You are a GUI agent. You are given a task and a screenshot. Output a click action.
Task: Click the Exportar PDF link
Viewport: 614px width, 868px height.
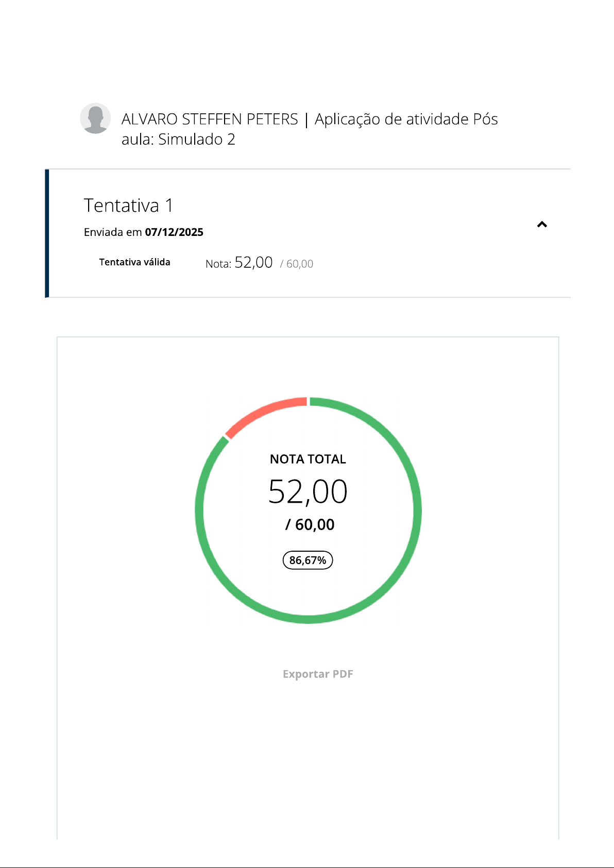coord(318,674)
